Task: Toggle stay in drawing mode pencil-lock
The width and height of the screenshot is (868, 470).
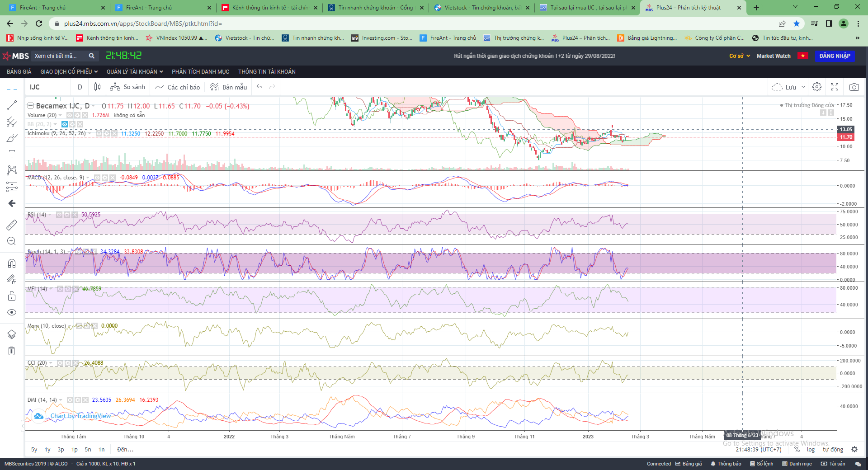Action: point(12,279)
